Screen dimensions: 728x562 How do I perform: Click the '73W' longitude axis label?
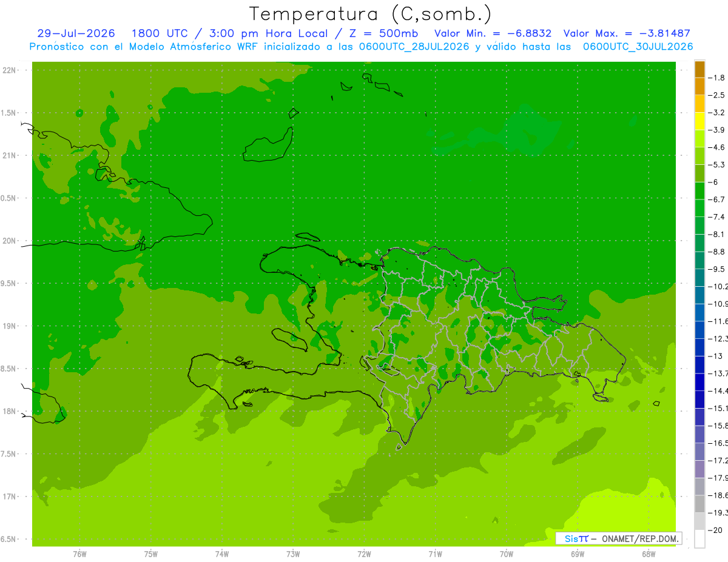(293, 554)
